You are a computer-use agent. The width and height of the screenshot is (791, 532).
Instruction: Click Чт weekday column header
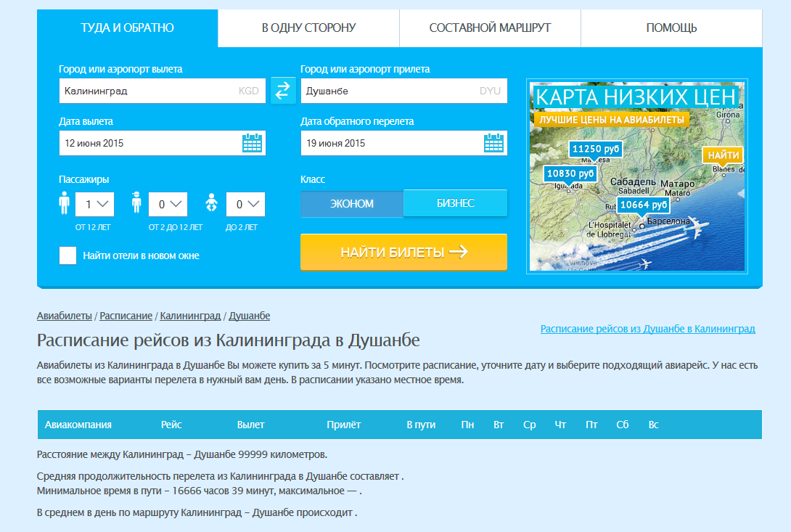(560, 425)
